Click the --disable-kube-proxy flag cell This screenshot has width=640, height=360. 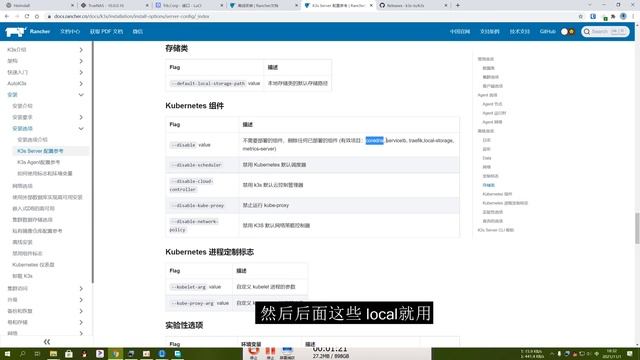(x=202, y=205)
